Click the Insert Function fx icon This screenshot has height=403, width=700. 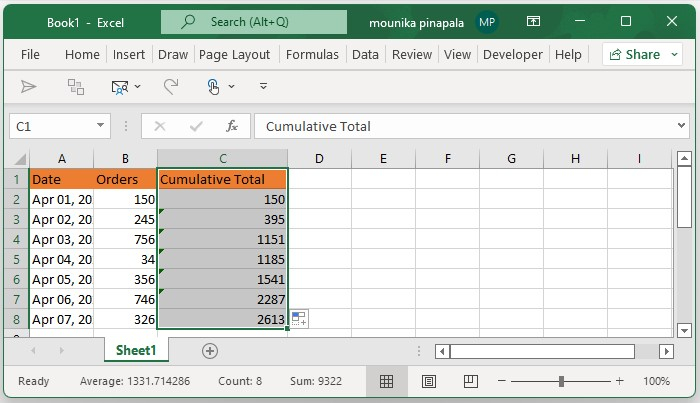231,126
